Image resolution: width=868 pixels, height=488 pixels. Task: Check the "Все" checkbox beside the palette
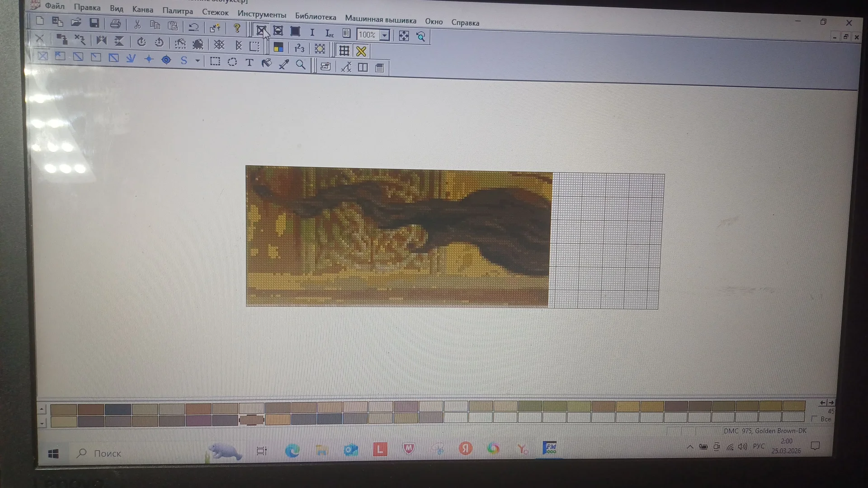(814, 419)
